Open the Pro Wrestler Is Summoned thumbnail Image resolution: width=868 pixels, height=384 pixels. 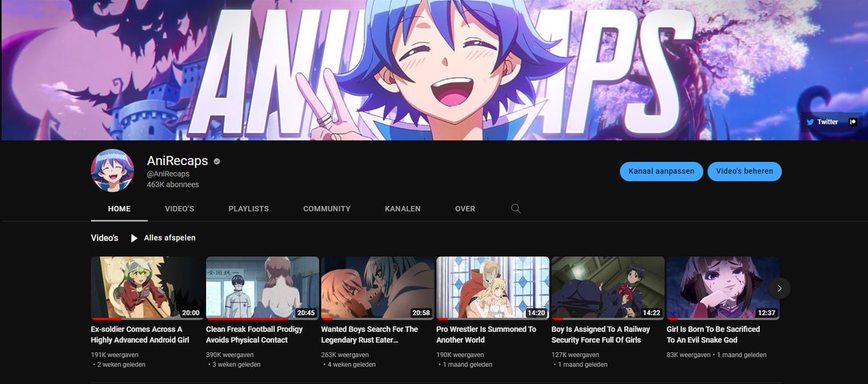coord(493,288)
